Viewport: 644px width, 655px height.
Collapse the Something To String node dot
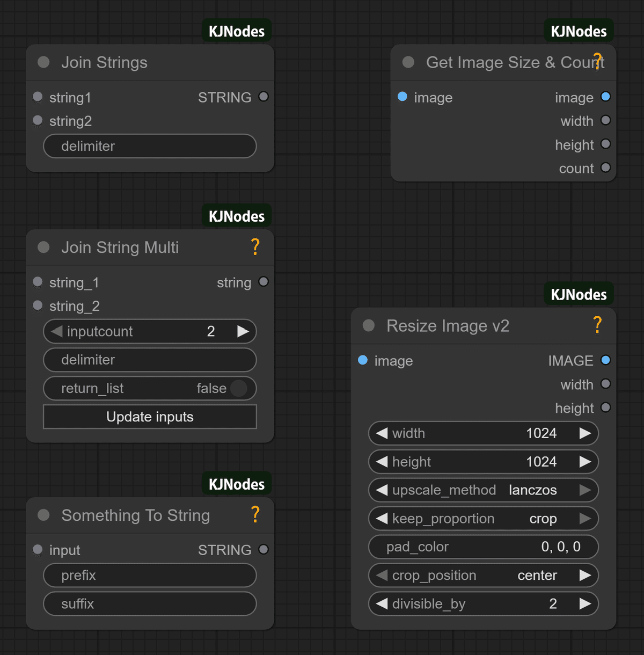pos(43,515)
